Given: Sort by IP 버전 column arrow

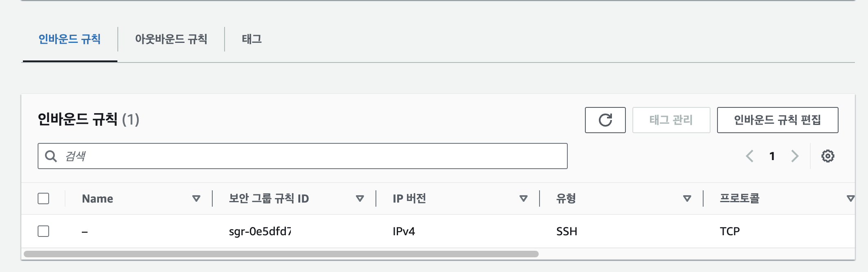Looking at the screenshot, I should (523, 198).
